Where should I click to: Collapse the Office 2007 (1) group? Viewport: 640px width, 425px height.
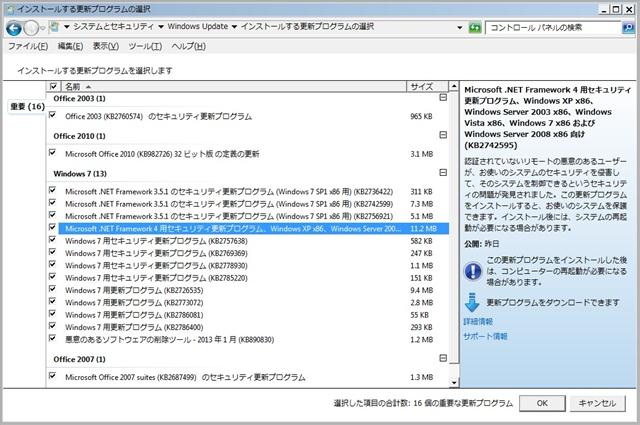click(x=443, y=358)
